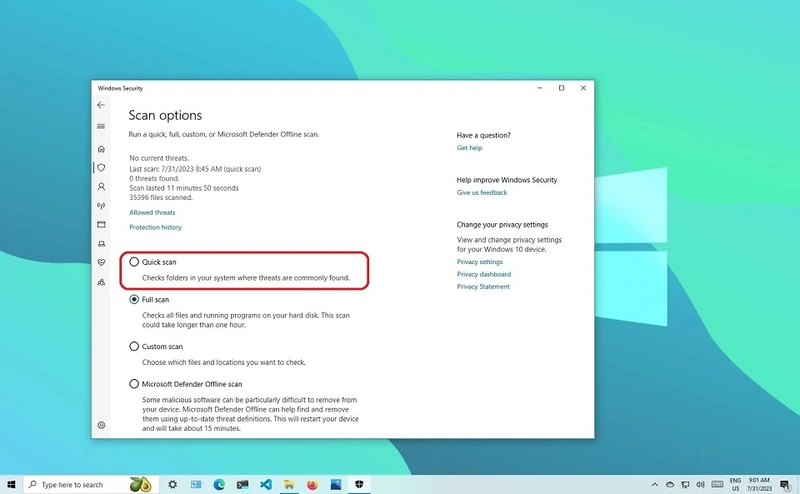
Task: Open Device performance & health heart icon
Action: click(x=101, y=262)
